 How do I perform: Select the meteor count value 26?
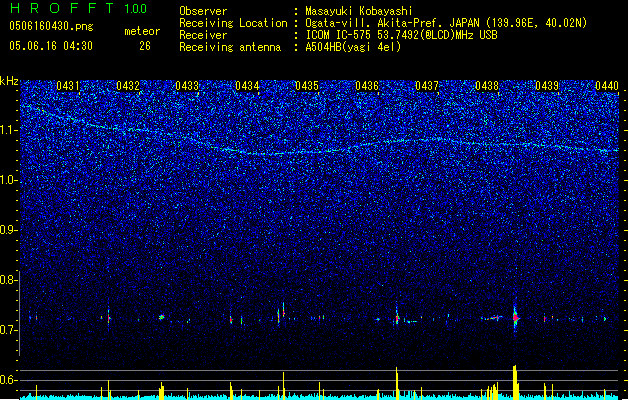[145, 46]
